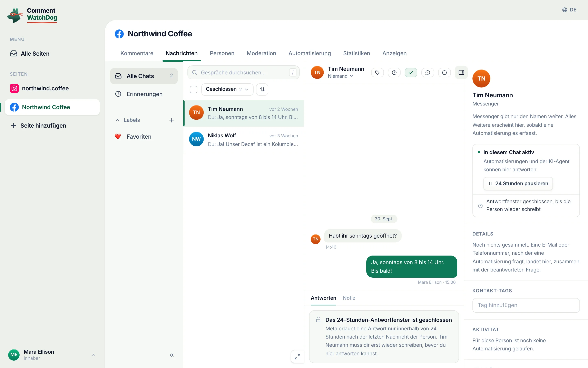Click the Gespräche durchsuchen search field
Screen dimensions: 588x368
coord(243,73)
